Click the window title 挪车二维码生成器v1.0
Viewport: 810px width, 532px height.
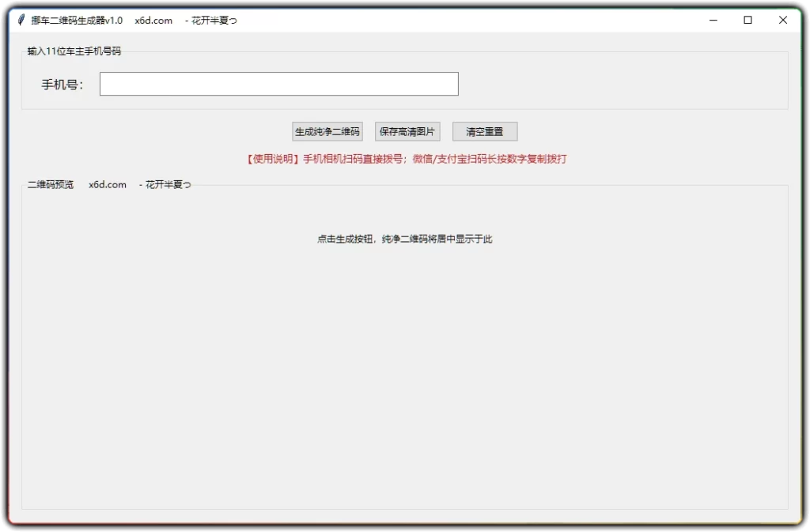pyautogui.click(x=77, y=20)
